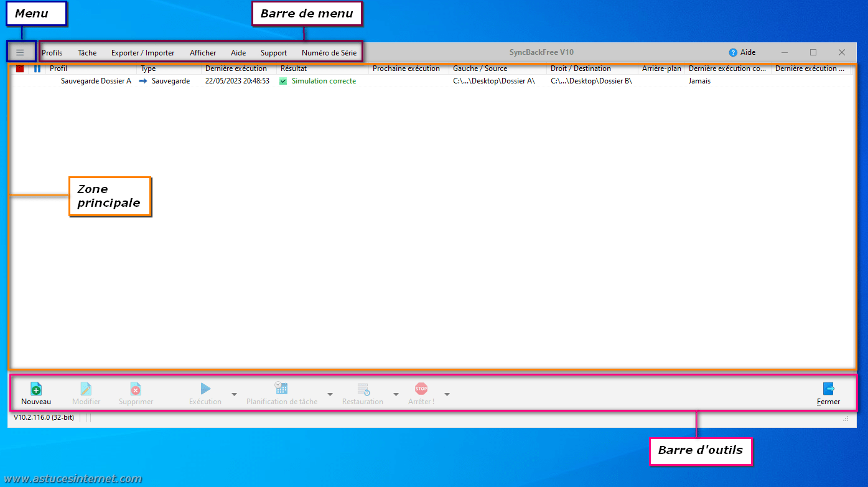Screen dimensions: 868x487
Task: Open the Exporter / Importer menu
Action: point(142,53)
